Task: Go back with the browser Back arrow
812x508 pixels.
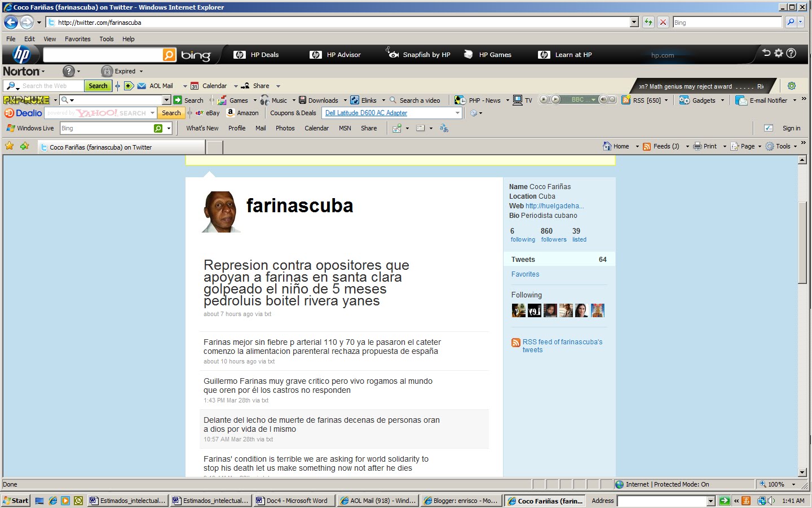Action: tap(11, 23)
